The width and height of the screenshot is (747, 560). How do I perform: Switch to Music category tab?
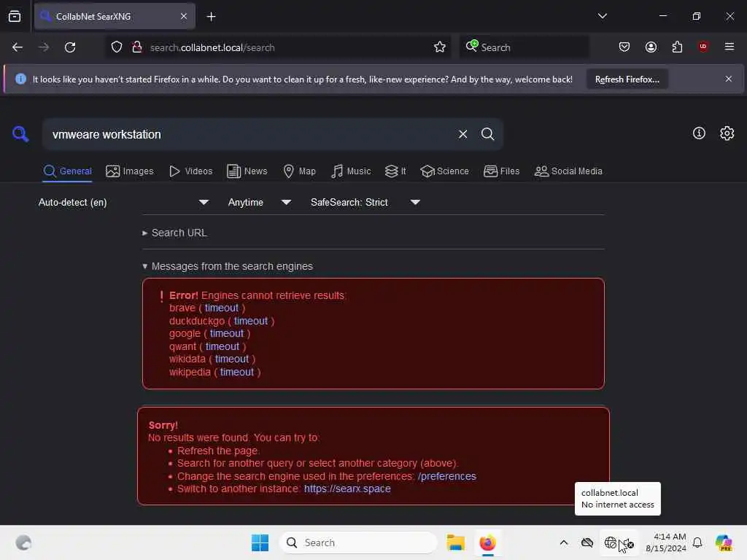point(351,171)
